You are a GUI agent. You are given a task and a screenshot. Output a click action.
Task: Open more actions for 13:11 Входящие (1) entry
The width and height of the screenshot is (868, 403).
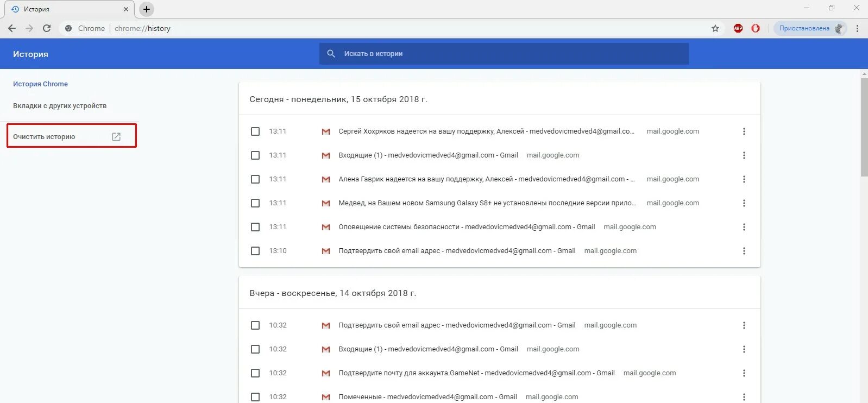(744, 155)
